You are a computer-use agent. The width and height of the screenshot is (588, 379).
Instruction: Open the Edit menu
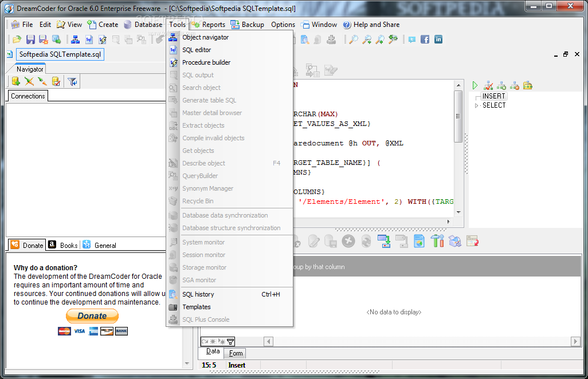[x=45, y=25]
